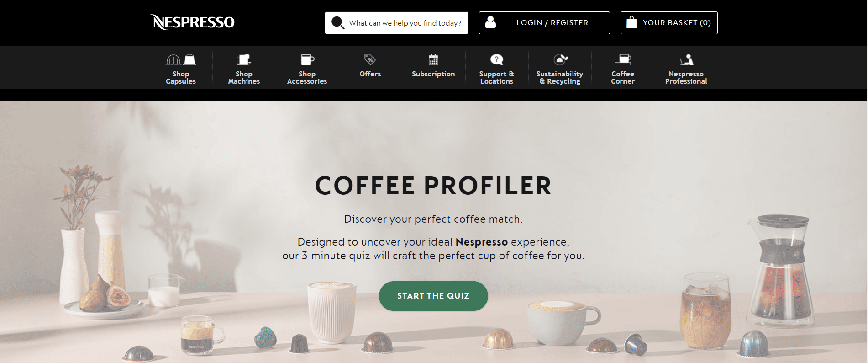Click the coffee machine icon above Shop Machines
The image size is (868, 363).
(244, 59)
